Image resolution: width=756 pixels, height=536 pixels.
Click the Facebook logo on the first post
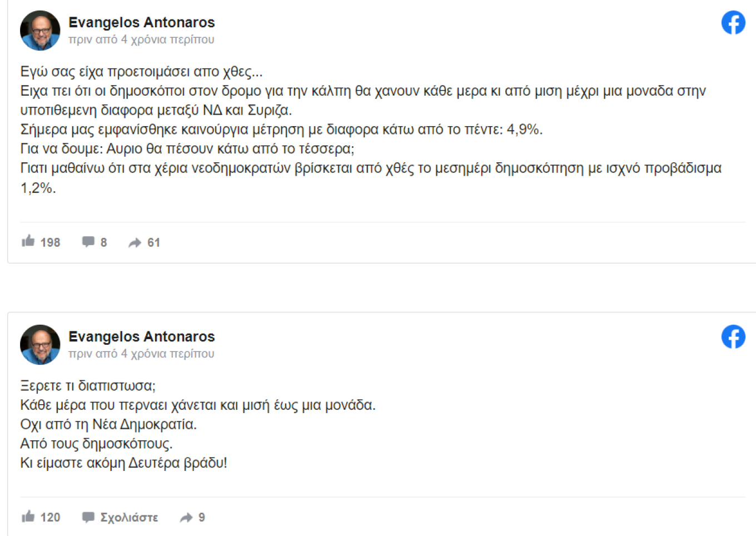(x=733, y=23)
